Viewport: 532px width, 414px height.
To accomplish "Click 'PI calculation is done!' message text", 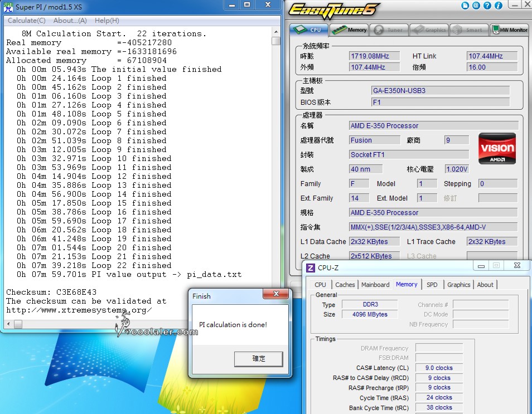I will pos(233,324).
